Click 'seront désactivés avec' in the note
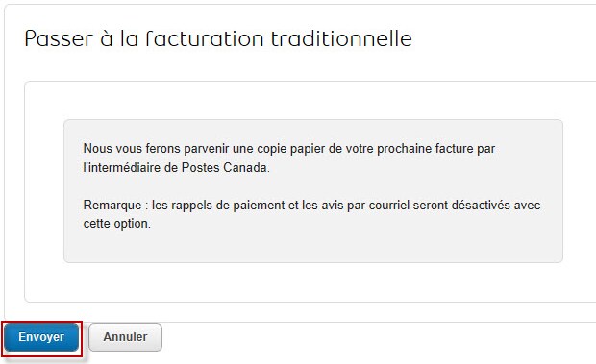The height and width of the screenshot is (364, 596). click(x=477, y=206)
